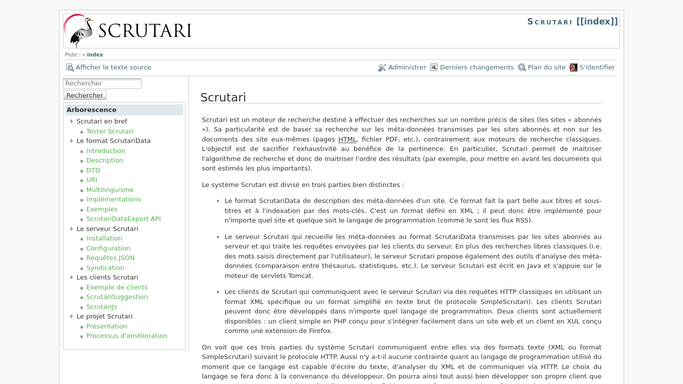Open Derniers changements page
The width and height of the screenshot is (683, 384).
point(477,67)
